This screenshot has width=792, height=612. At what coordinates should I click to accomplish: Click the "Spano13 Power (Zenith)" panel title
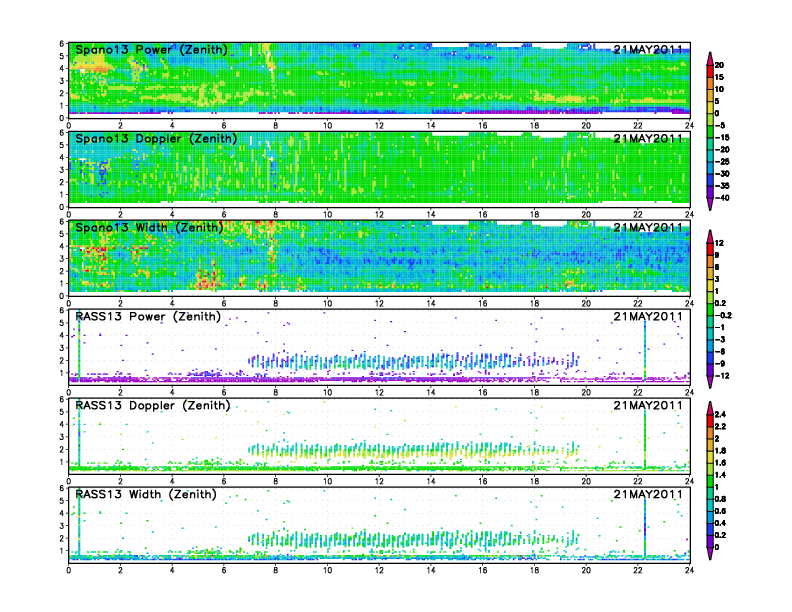coord(152,50)
